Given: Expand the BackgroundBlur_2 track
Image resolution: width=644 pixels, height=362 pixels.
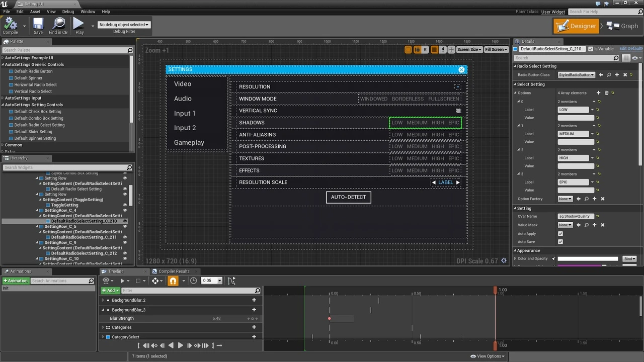Looking at the screenshot, I should click(x=103, y=300).
